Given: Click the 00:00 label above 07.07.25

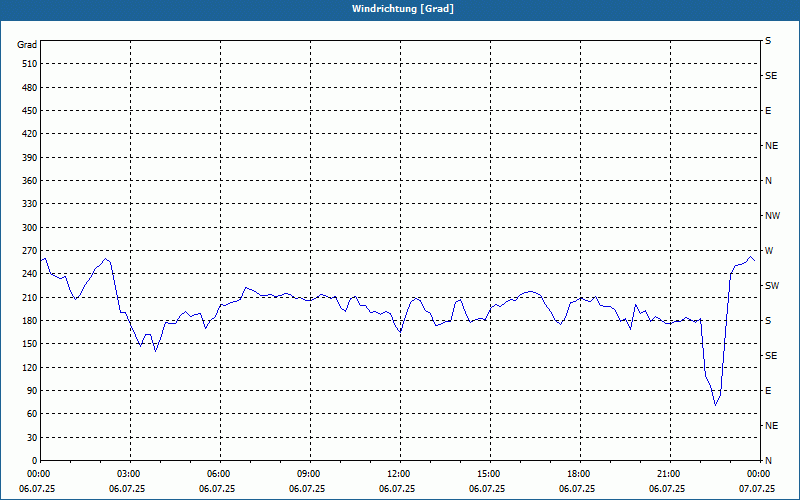Looking at the screenshot, I should (760, 474).
